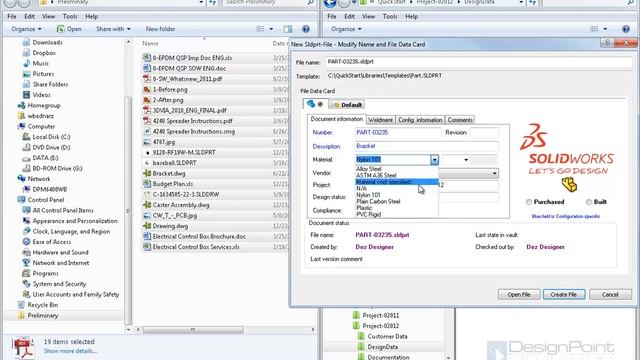Select the Built radio button

click(589, 202)
